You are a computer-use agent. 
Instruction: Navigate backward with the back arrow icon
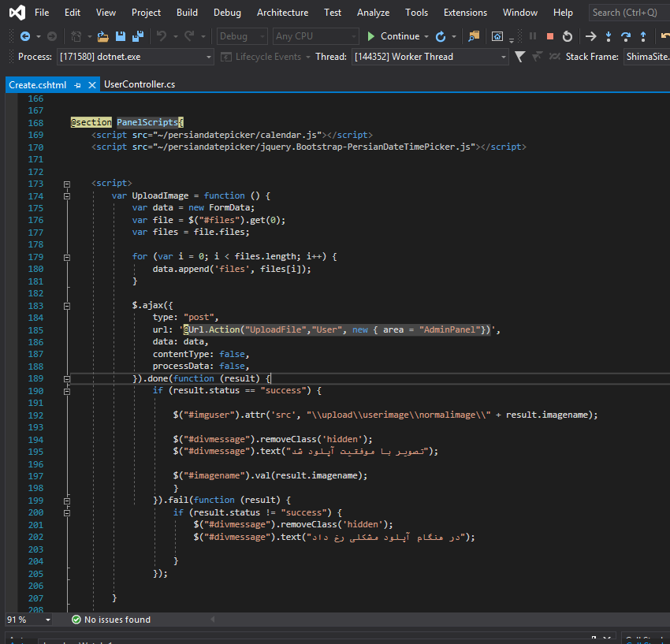pyautogui.click(x=25, y=36)
